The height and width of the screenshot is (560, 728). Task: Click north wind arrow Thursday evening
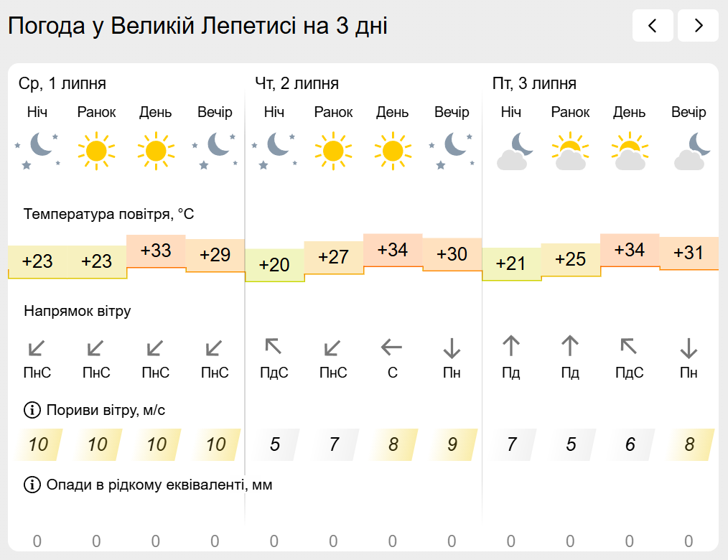click(x=452, y=347)
